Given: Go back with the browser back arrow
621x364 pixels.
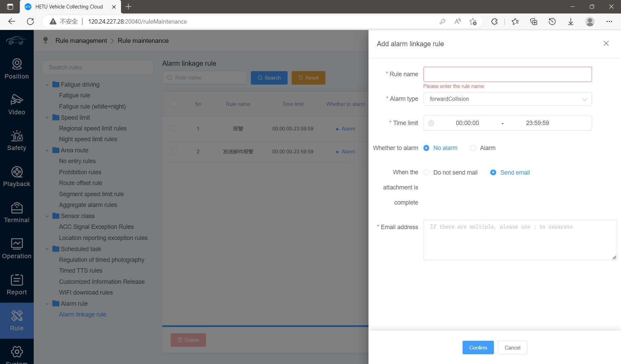Looking at the screenshot, I should coord(12,22).
